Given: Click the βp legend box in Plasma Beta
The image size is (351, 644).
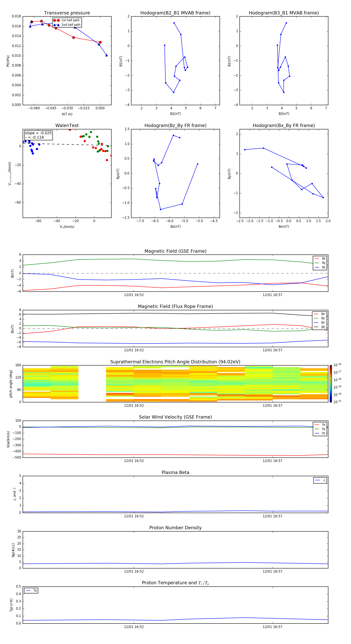Looking at the screenshot, I should point(320,480).
